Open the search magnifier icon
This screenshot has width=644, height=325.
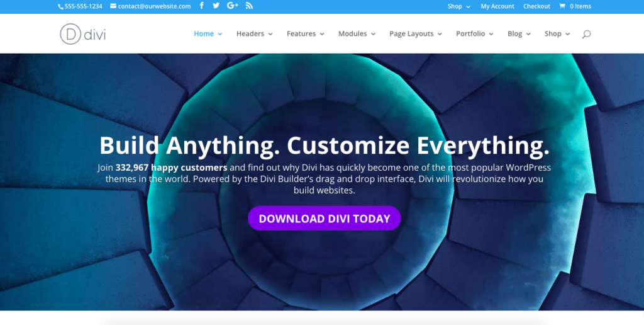point(586,34)
